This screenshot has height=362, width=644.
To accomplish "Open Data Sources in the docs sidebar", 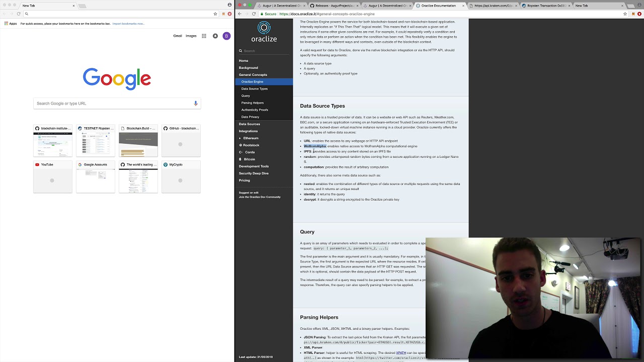I will coord(264,124).
